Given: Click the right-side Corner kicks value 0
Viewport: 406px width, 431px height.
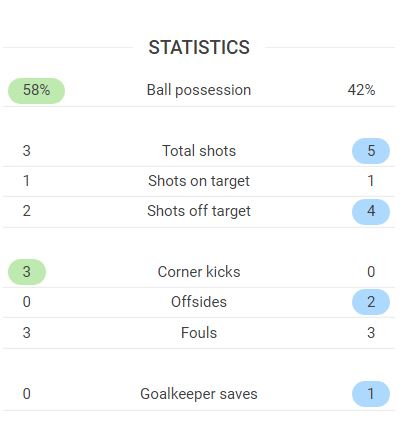Looking at the screenshot, I should coord(371,272).
